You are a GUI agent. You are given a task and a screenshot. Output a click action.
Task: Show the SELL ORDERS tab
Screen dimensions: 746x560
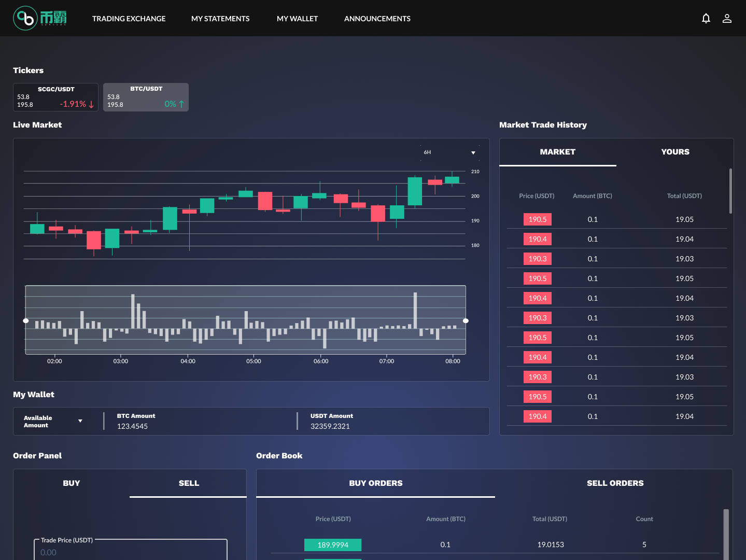(x=615, y=483)
